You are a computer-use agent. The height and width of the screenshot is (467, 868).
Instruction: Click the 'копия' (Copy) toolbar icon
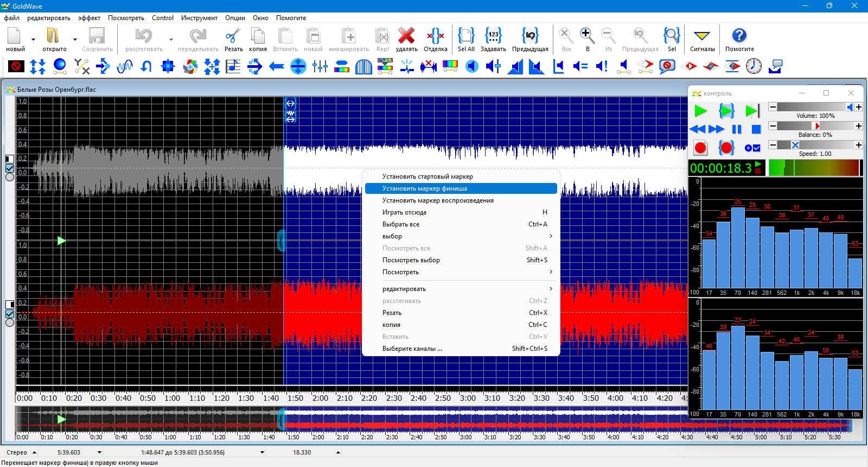click(x=258, y=36)
